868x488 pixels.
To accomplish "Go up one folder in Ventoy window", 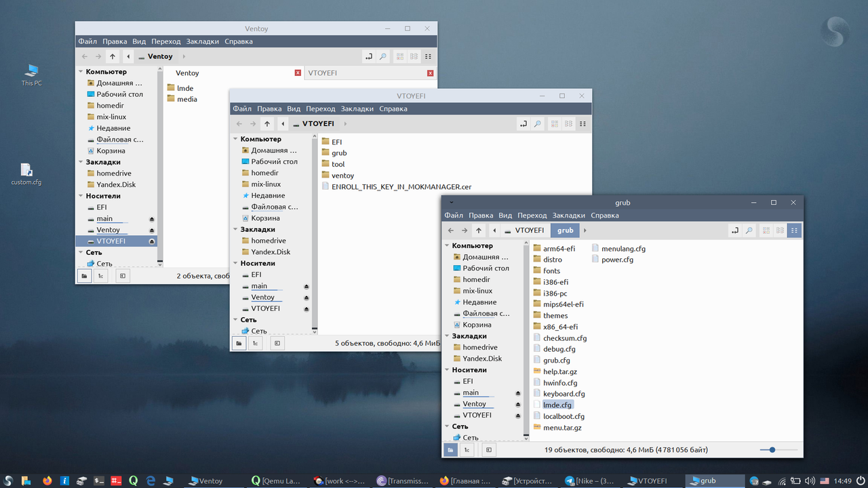I will click(113, 57).
